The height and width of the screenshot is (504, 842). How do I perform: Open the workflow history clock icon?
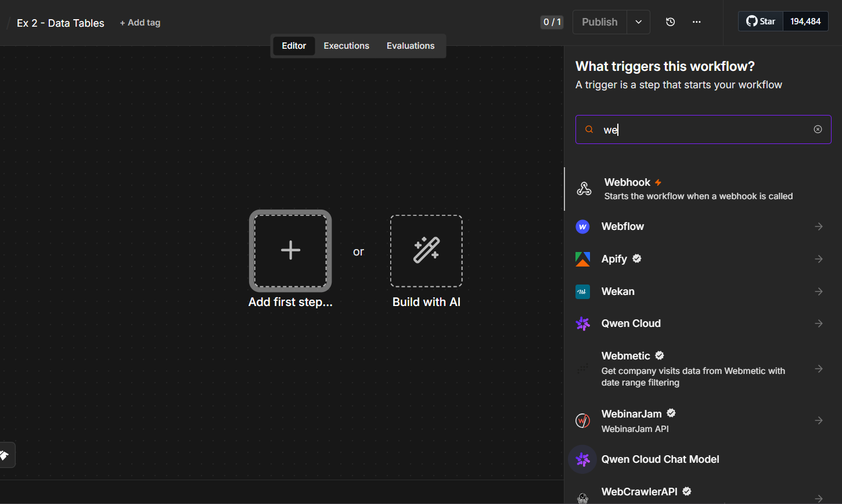670,22
